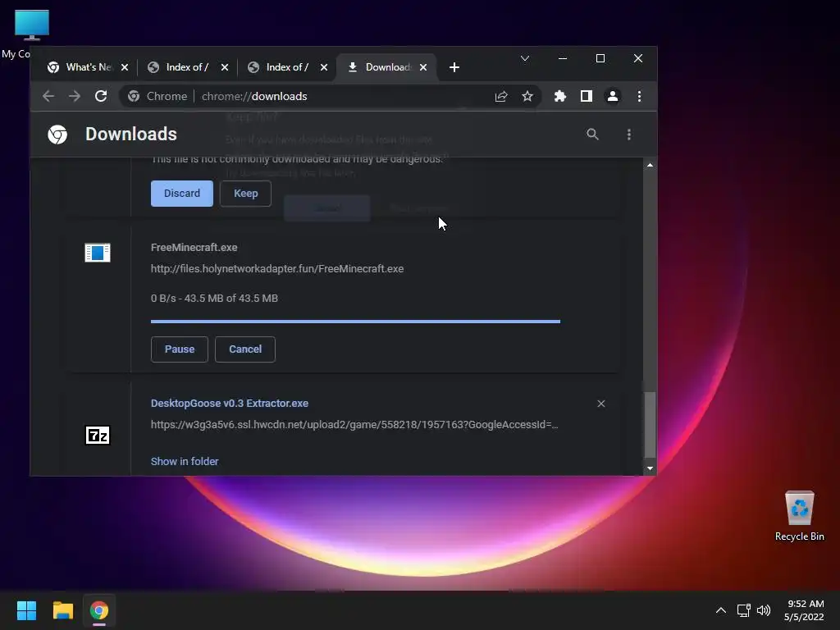Keep the dangerous download
840x630 pixels.
pos(245,194)
